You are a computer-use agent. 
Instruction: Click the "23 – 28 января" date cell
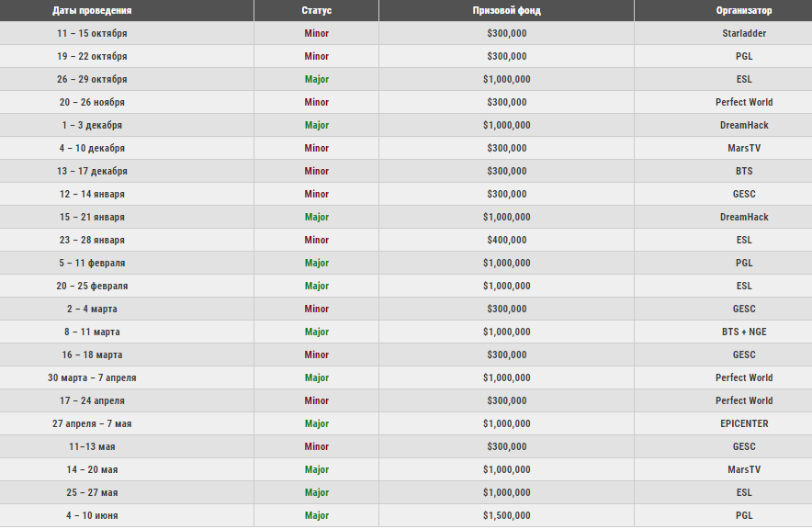point(92,240)
